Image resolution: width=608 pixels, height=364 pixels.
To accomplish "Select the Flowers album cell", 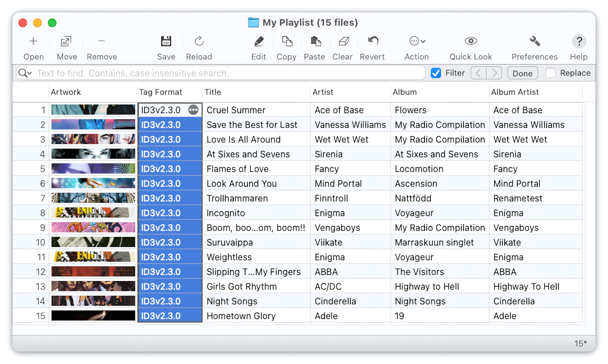I will pos(440,110).
